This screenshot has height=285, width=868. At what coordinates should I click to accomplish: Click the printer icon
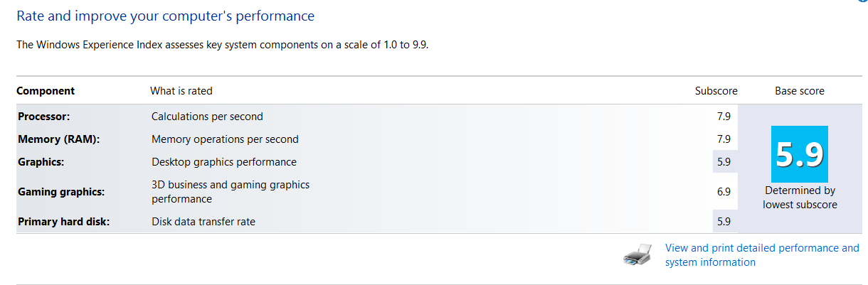pyautogui.click(x=637, y=256)
